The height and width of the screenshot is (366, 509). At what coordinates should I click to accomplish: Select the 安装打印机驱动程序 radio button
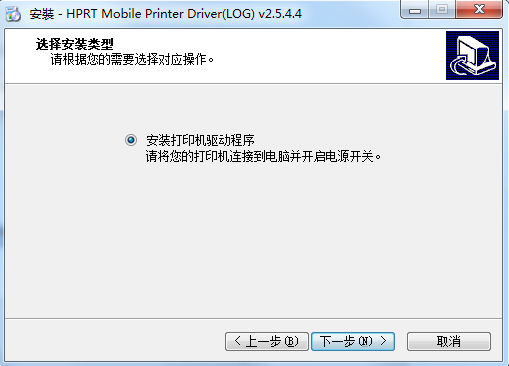pyautogui.click(x=131, y=140)
